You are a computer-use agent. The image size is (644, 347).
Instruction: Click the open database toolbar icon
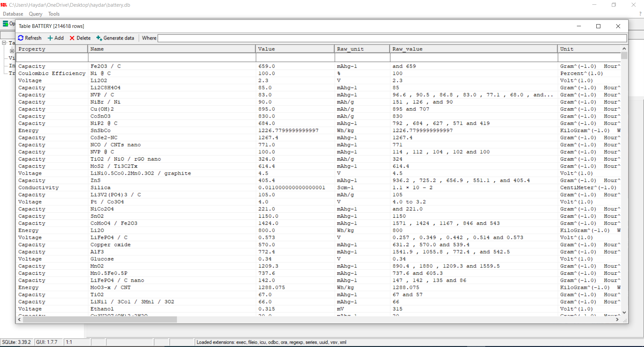coord(6,24)
